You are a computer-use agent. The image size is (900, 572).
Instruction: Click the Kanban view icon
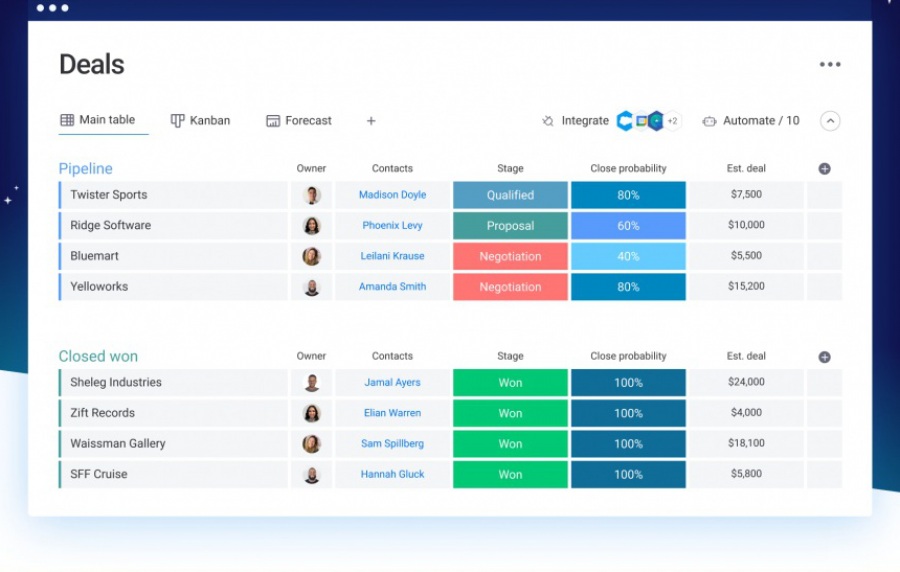coord(177,120)
